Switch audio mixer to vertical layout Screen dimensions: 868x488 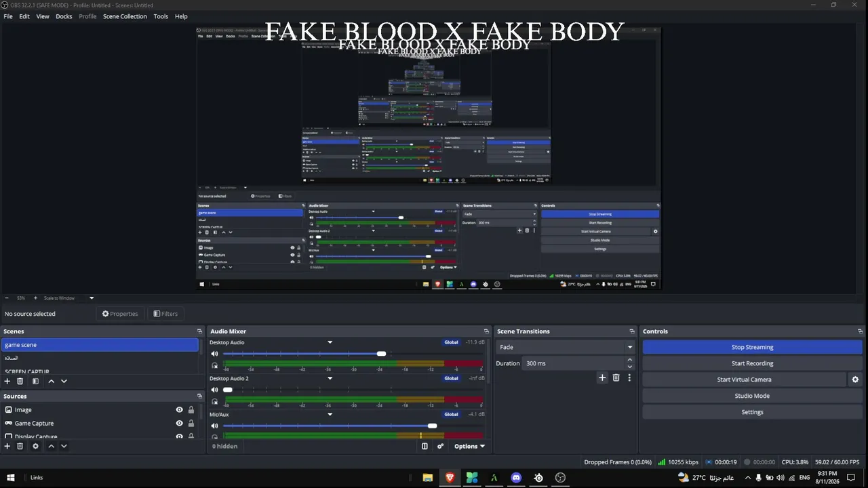[425, 446]
